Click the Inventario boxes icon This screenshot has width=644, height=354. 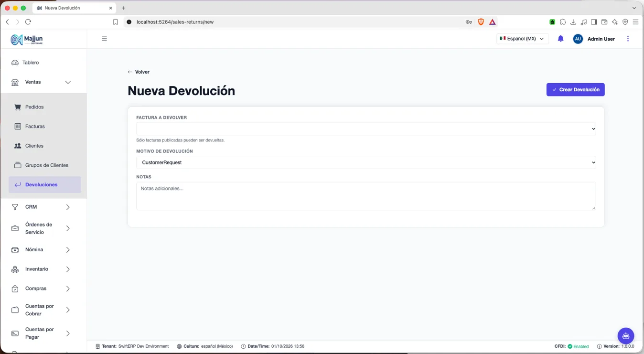tap(15, 269)
